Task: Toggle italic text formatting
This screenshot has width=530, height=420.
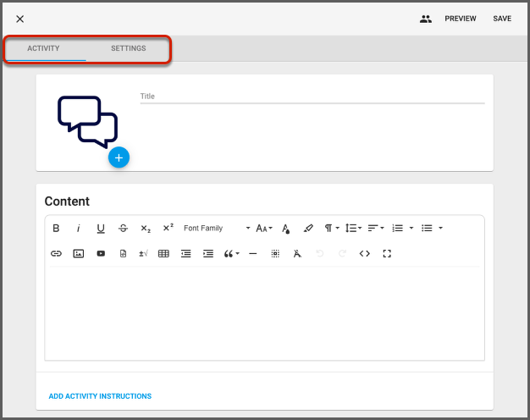Action: tap(79, 228)
